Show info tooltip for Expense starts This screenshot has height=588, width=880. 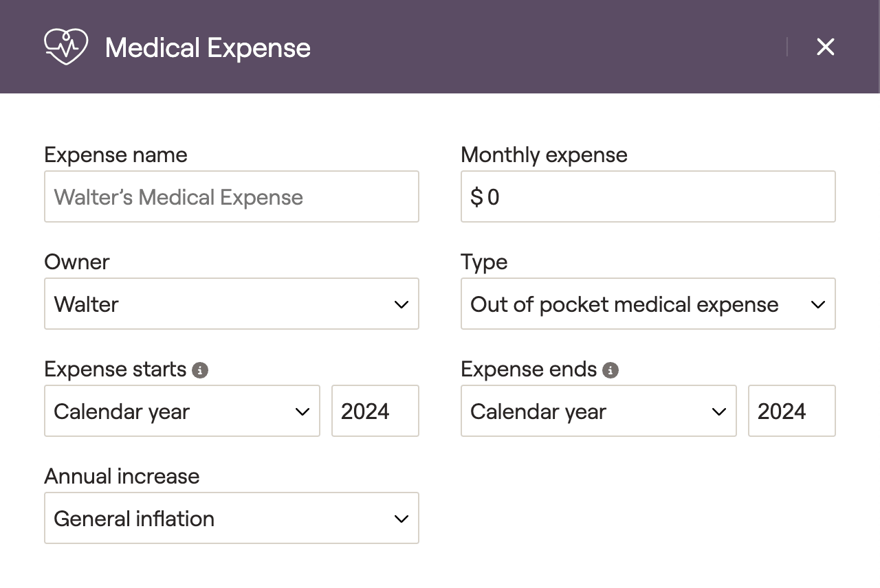pos(200,370)
